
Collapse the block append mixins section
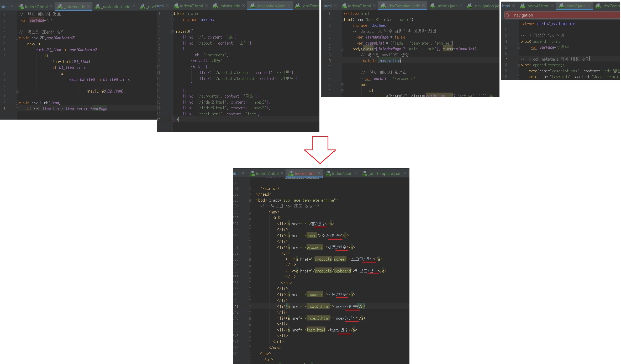point(519,41)
